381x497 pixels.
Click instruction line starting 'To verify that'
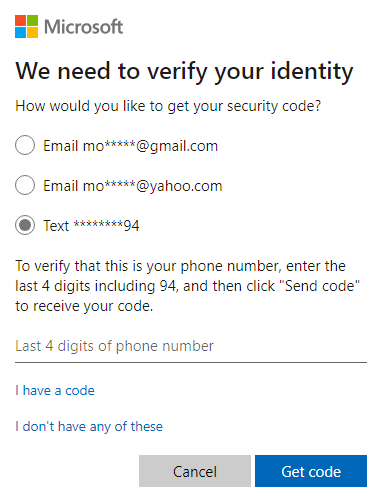coord(180,266)
